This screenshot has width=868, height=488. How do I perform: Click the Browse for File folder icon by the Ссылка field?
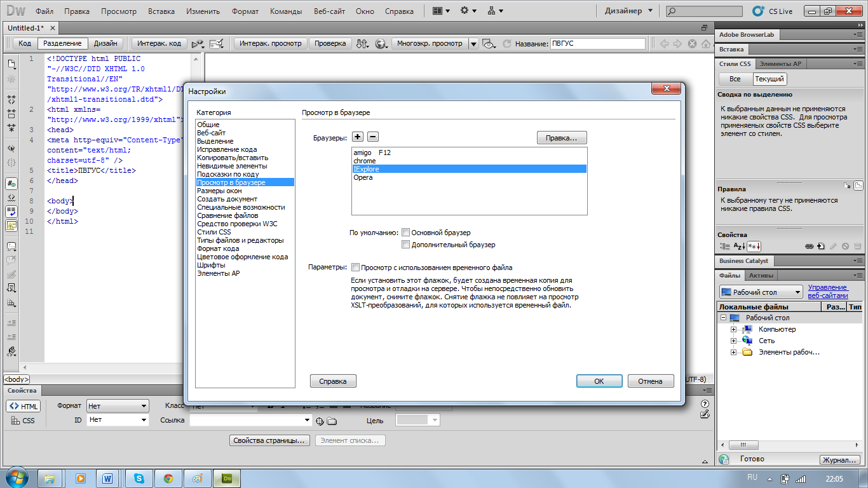tap(332, 421)
